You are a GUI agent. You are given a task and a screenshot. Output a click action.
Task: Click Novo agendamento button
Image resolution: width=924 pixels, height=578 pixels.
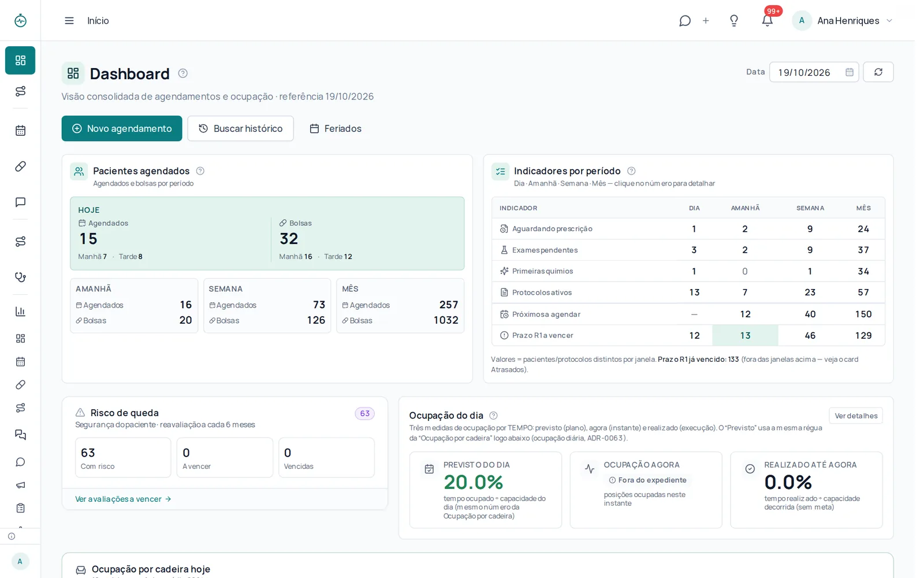point(122,128)
